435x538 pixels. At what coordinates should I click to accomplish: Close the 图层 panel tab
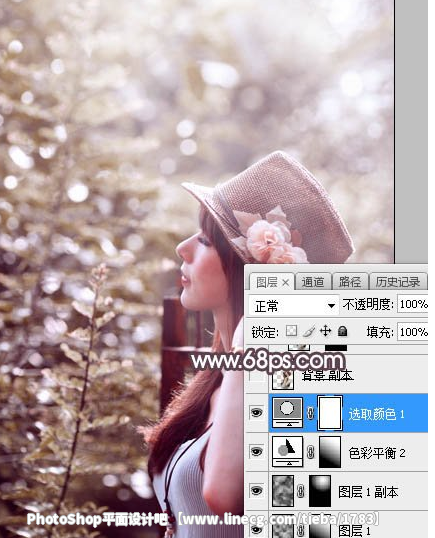point(285,283)
